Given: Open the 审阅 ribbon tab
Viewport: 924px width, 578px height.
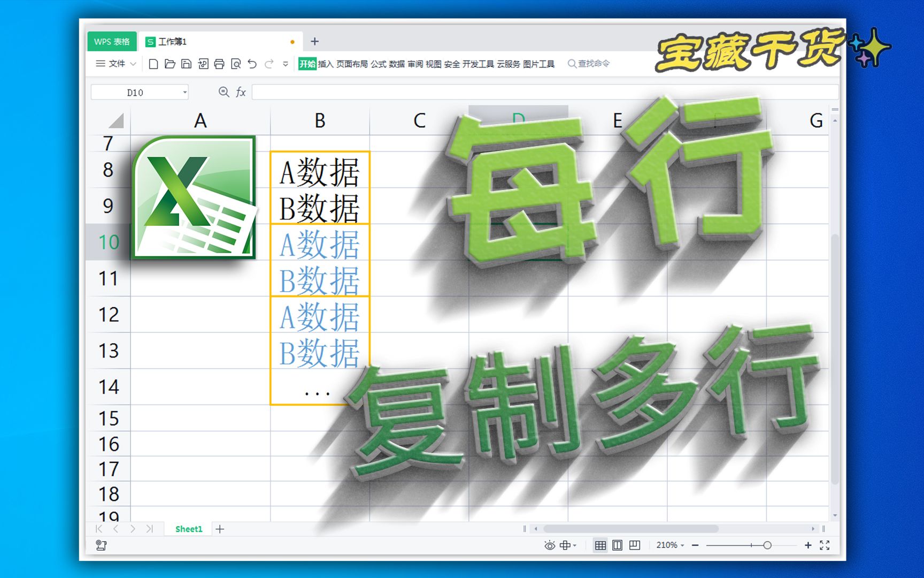Looking at the screenshot, I should (415, 64).
